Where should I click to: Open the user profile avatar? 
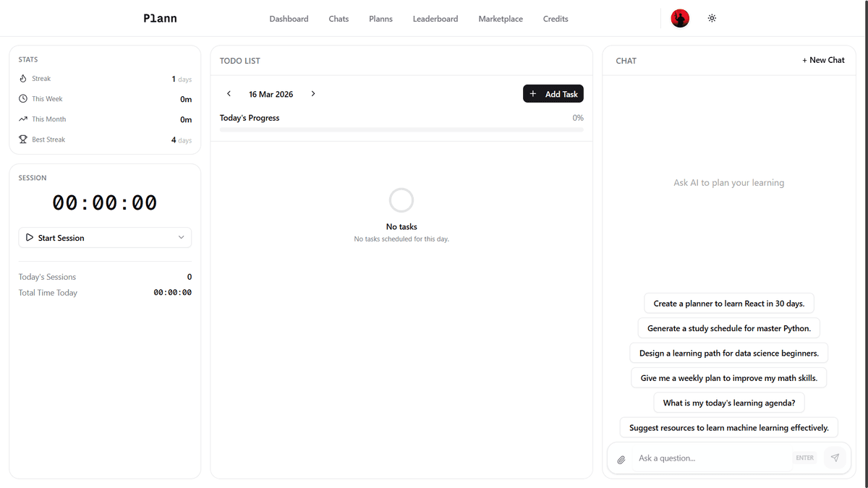[x=680, y=18]
